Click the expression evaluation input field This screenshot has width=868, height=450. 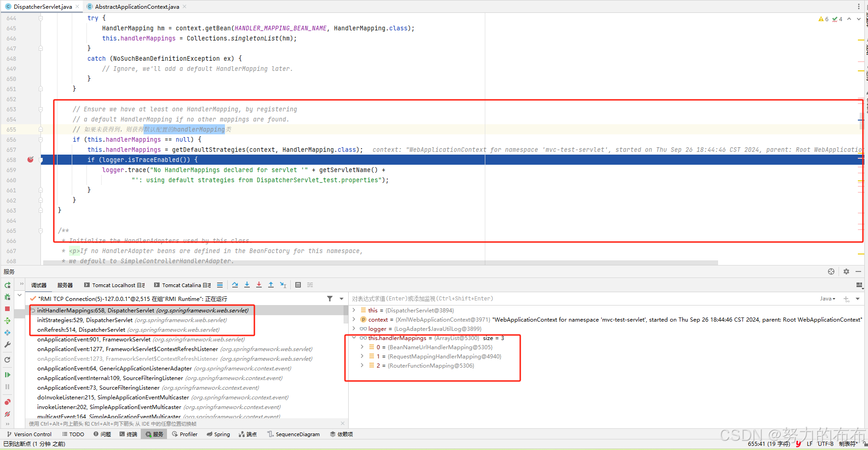pyautogui.click(x=583, y=299)
